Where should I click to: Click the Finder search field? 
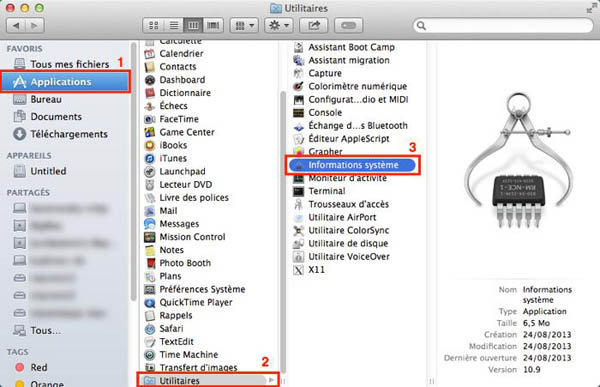503,26
